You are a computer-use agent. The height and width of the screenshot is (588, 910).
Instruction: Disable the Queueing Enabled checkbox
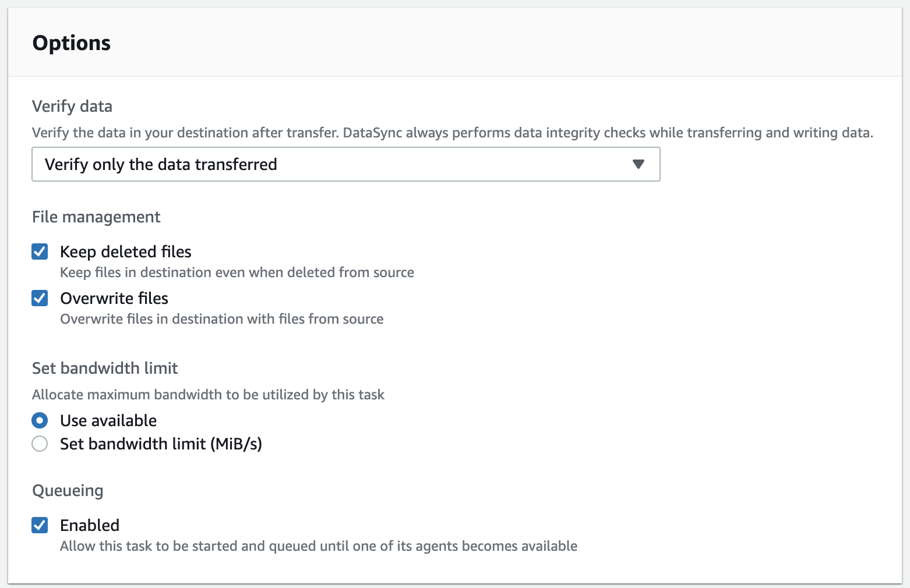tap(40, 525)
